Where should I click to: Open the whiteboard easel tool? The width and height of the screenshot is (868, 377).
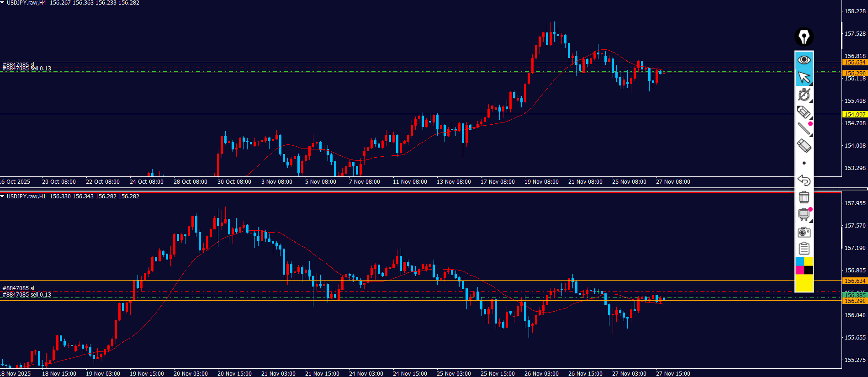point(804,214)
